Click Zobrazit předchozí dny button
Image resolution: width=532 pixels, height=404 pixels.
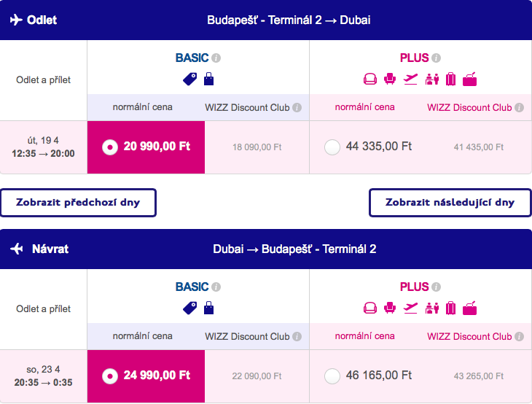click(x=79, y=203)
